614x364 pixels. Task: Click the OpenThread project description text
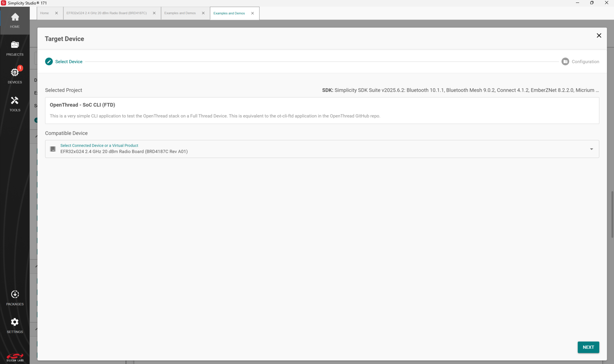pyautogui.click(x=215, y=116)
